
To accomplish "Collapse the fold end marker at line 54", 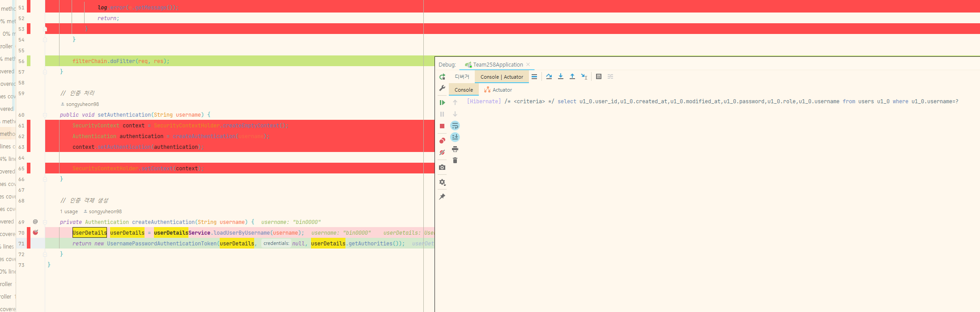I will coord(45,40).
